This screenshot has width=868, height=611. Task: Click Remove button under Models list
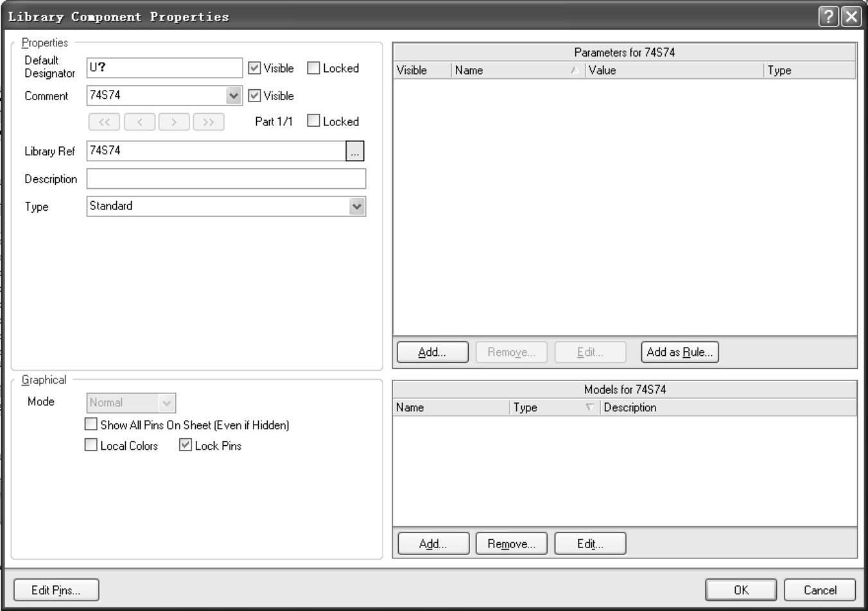tap(511, 544)
